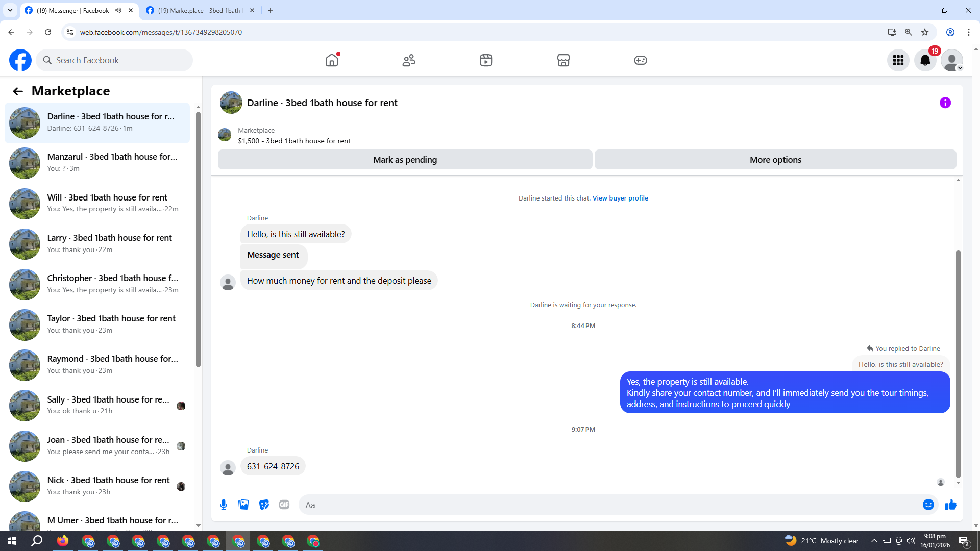The width and height of the screenshot is (980, 551).
Task: Open the More options menu
Action: click(x=775, y=160)
